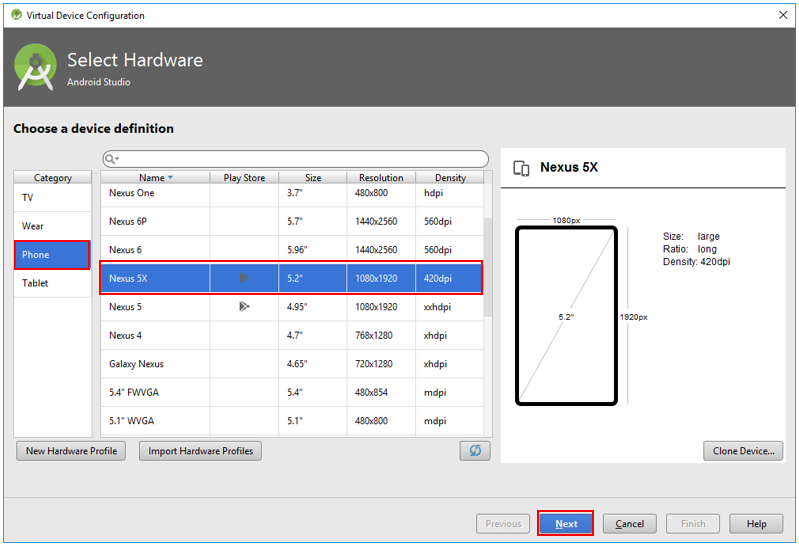Click the Play Store icon in the Nexus 5X row
The height and width of the screenshot is (546, 799).
[x=244, y=278]
